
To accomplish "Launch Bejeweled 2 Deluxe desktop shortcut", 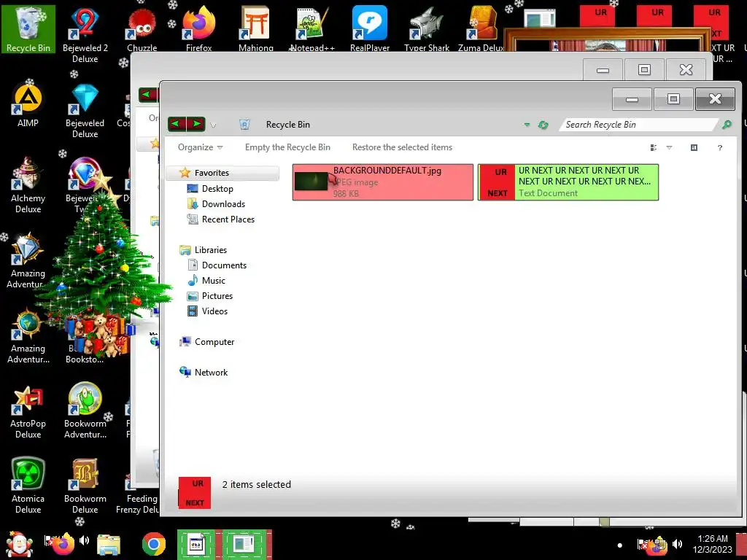I will [85, 34].
